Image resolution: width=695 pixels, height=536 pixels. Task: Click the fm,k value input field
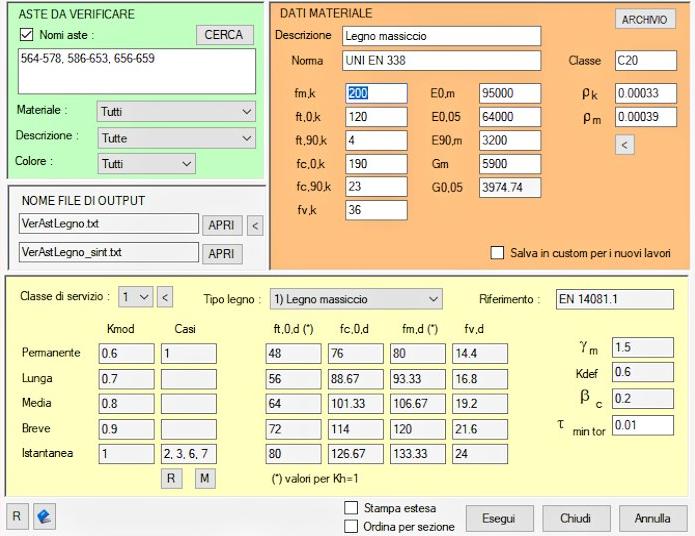click(376, 93)
